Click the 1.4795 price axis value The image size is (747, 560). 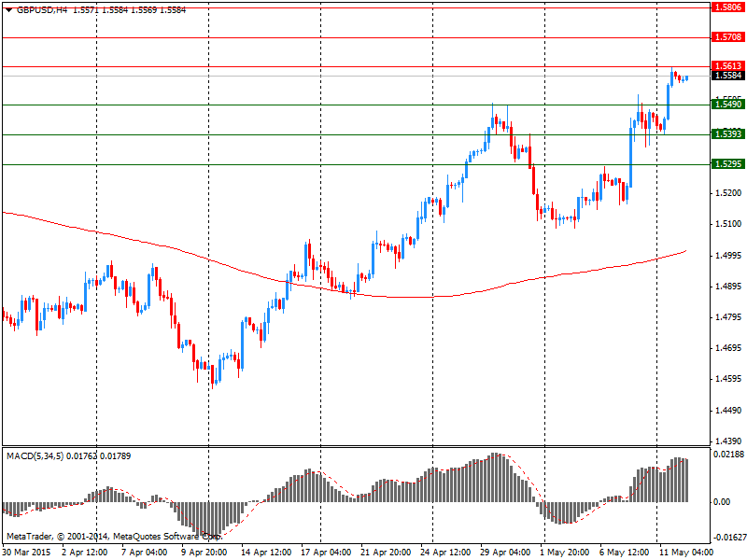[x=728, y=317]
